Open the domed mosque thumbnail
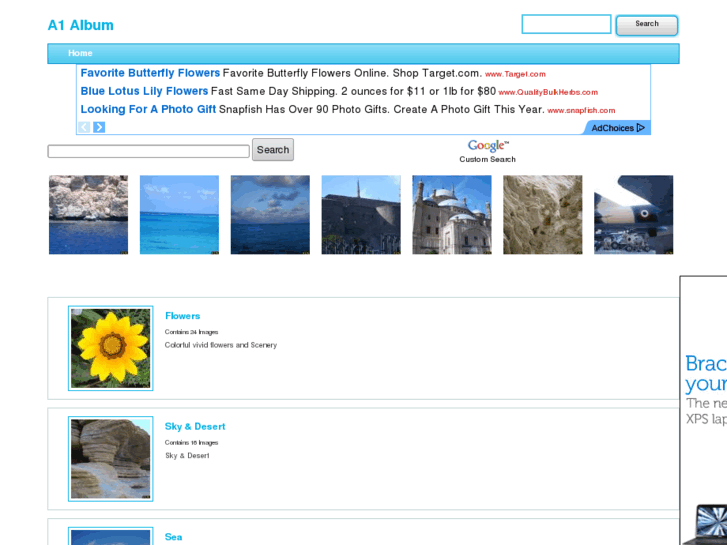The image size is (727, 545). [452, 215]
